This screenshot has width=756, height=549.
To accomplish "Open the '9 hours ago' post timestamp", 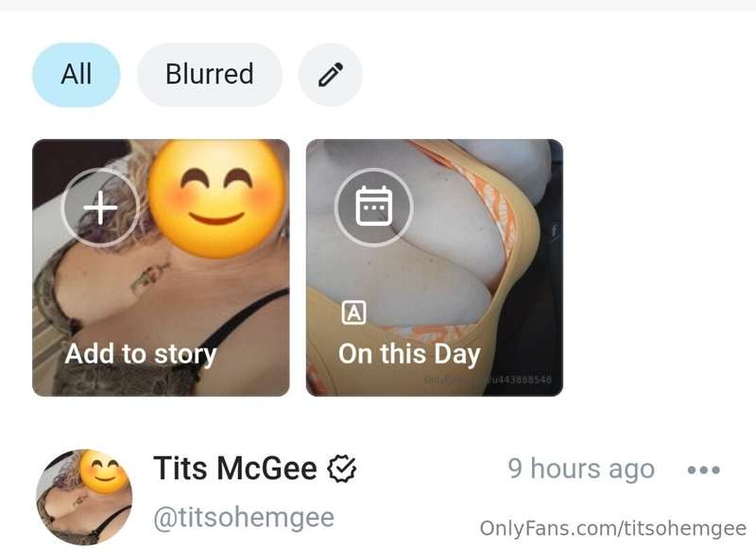I will [581, 469].
